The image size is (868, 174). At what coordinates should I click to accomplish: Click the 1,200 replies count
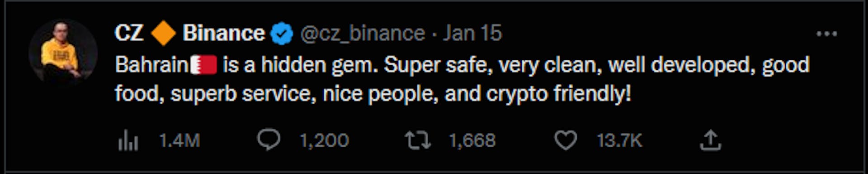324,140
